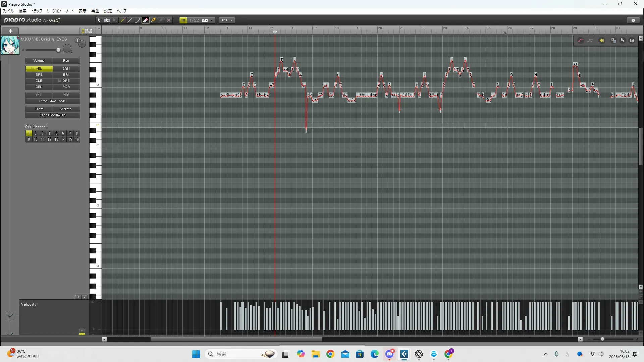Enable output channel 2

click(36, 133)
